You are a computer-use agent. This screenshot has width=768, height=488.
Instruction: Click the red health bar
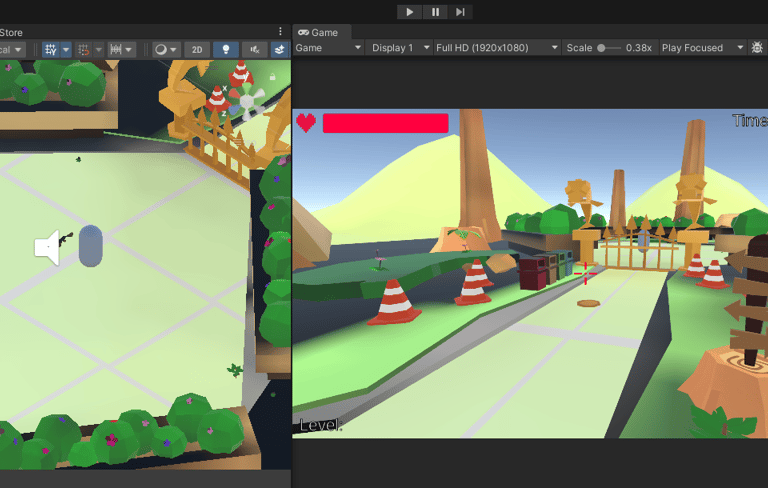[x=385, y=123]
